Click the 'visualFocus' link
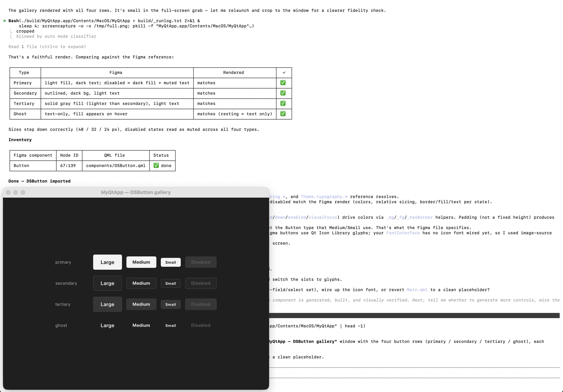Image resolution: width=563 pixels, height=392 pixels. coord(323,217)
